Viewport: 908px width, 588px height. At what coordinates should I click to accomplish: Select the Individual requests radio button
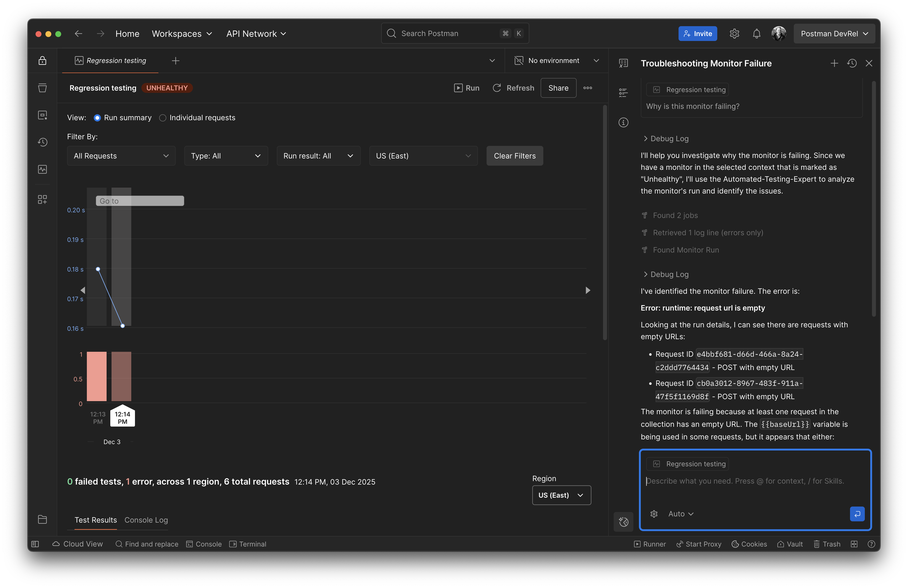(x=163, y=118)
